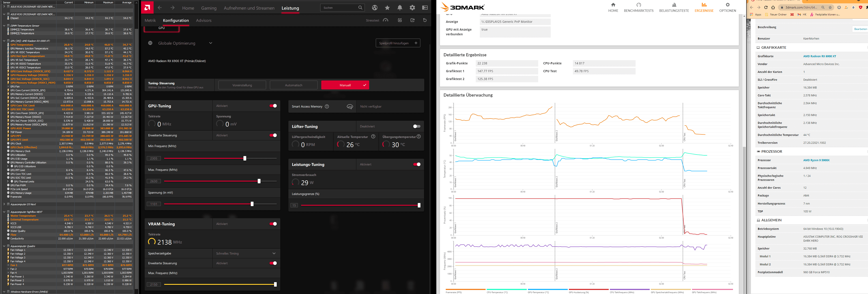Open AMD Radeon RX 6900 XT link
Viewport: 868px width, 294px height.
click(x=819, y=56)
